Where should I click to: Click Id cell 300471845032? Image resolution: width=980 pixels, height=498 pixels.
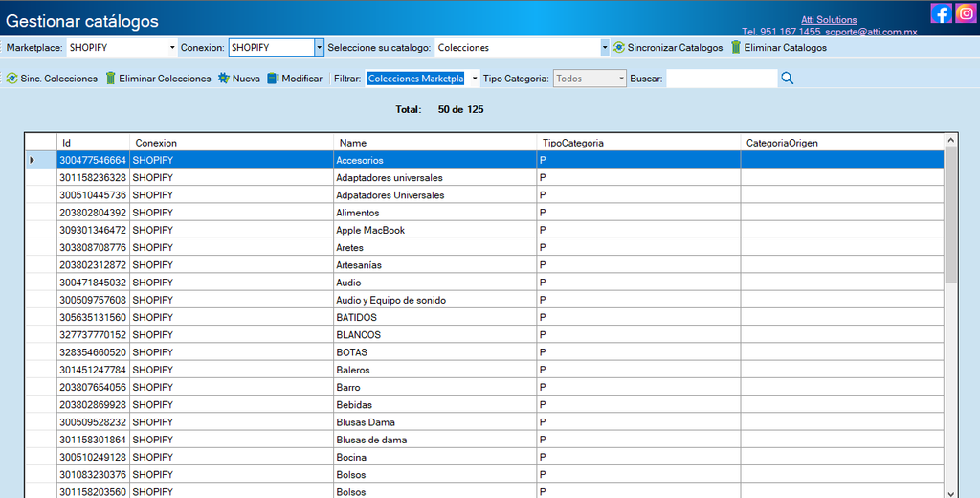93,283
